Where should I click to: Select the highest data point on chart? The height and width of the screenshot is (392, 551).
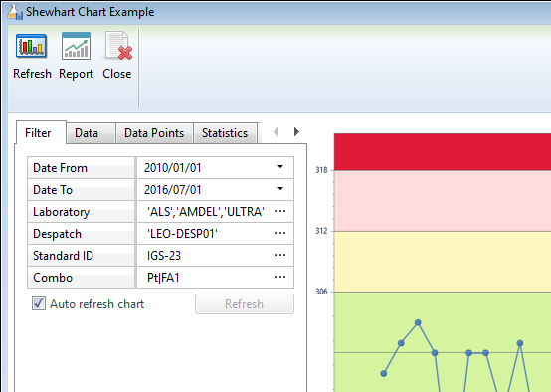[418, 322]
